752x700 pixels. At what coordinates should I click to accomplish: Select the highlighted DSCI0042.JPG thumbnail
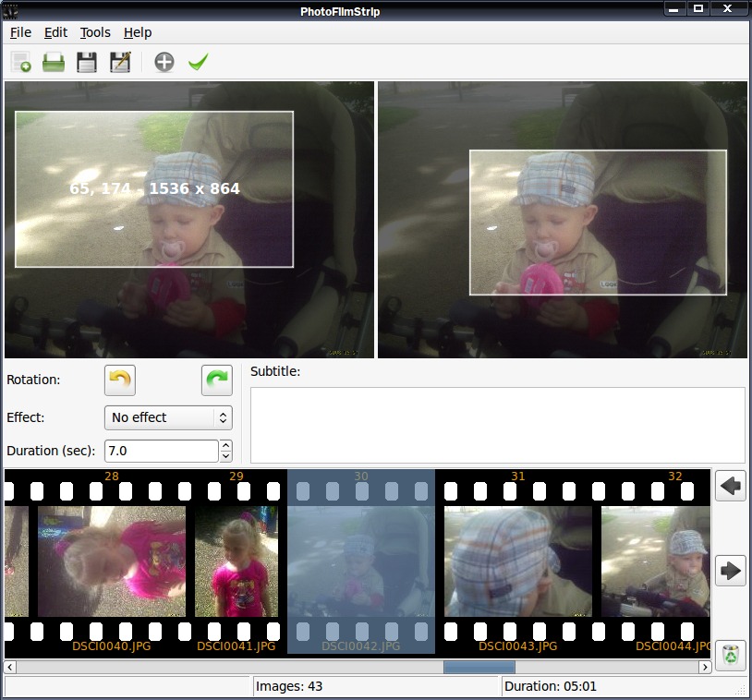361,561
